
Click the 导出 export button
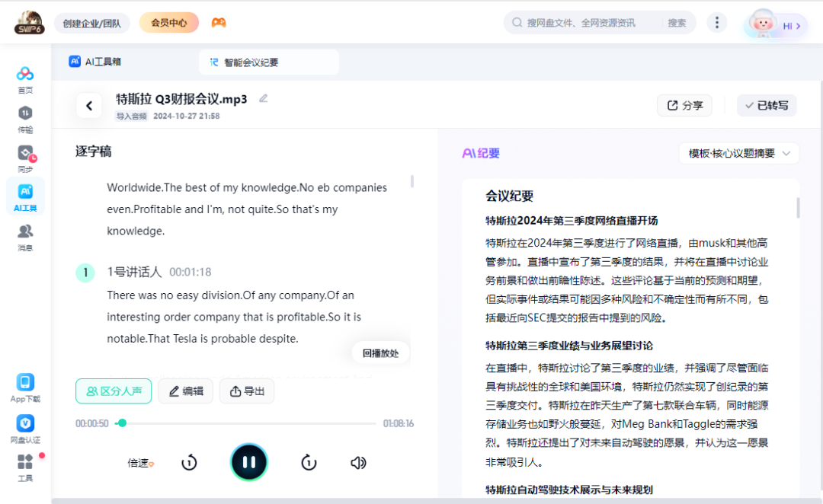247,391
